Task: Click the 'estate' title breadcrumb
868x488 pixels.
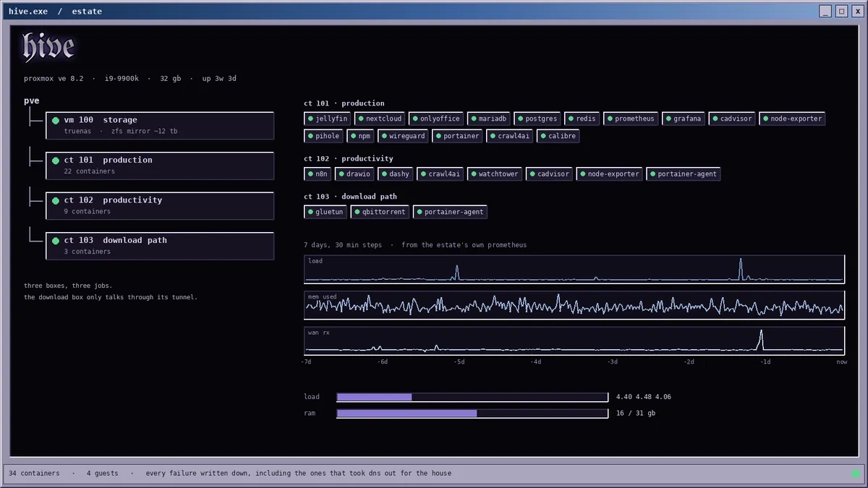Action: tap(87, 12)
